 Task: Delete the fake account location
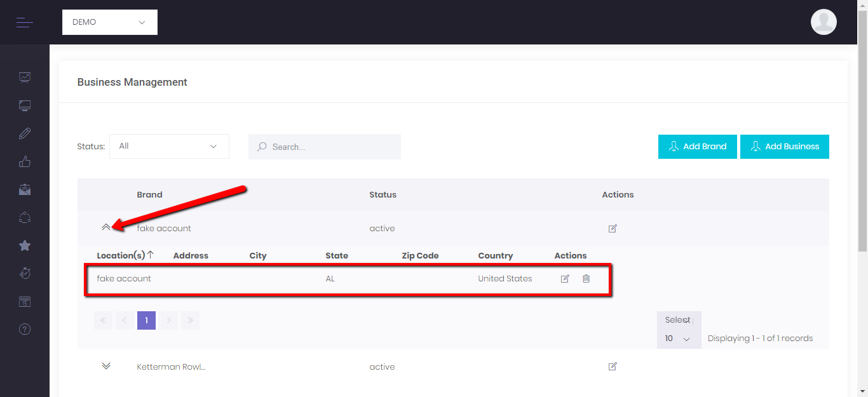pyautogui.click(x=586, y=278)
